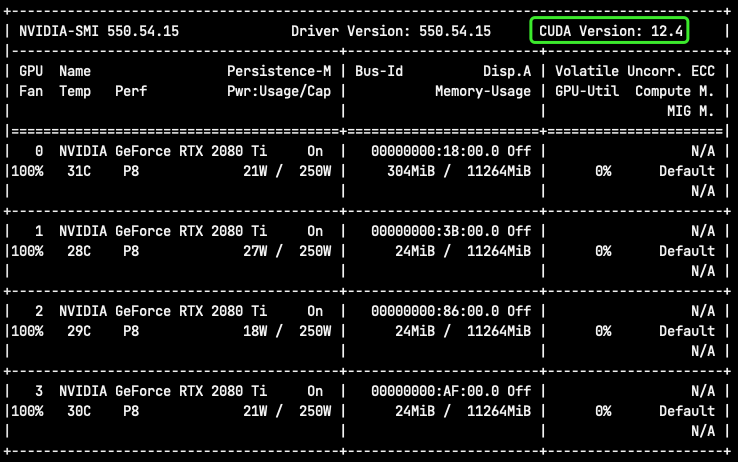
Task: Click the "Default" compute mode for GPU 1
Action: [687, 251]
